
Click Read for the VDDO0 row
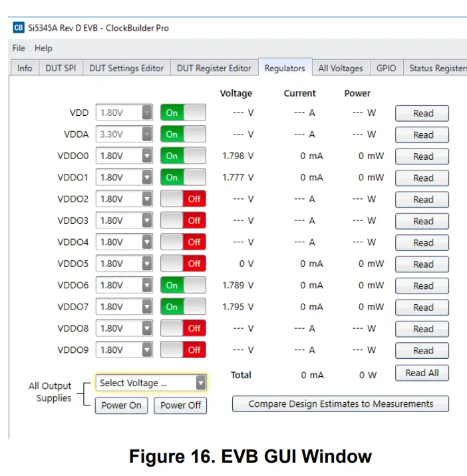tap(422, 156)
